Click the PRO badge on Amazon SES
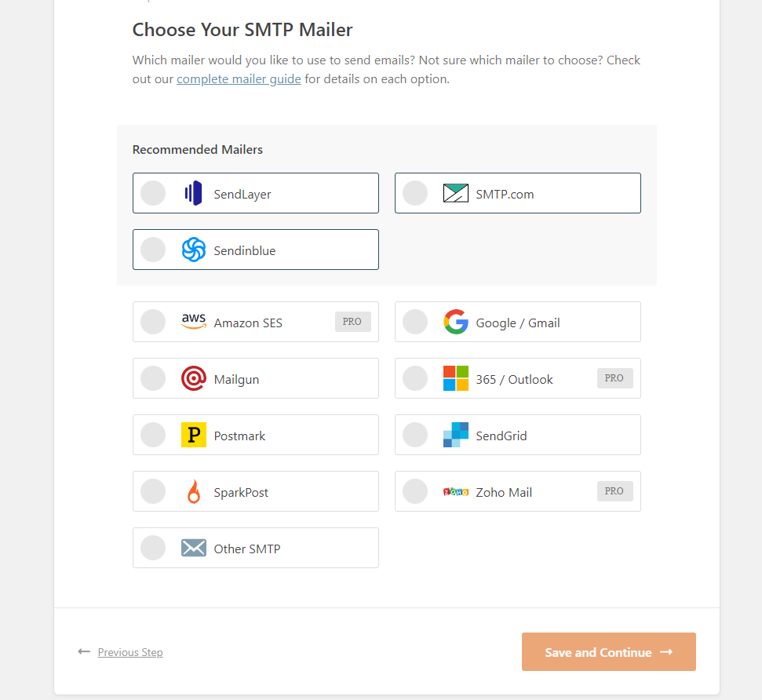The width and height of the screenshot is (762, 700). (353, 321)
